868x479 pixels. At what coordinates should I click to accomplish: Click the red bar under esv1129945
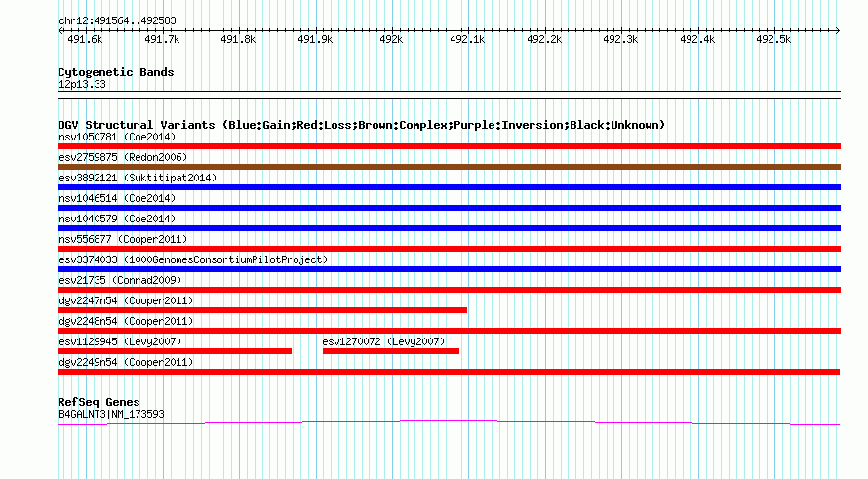tap(175, 351)
